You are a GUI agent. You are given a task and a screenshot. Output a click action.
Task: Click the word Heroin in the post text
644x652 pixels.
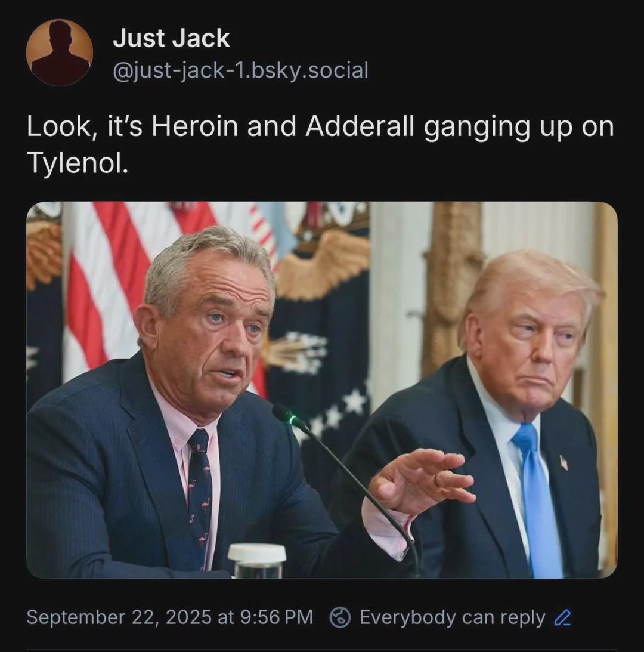[x=194, y=126]
